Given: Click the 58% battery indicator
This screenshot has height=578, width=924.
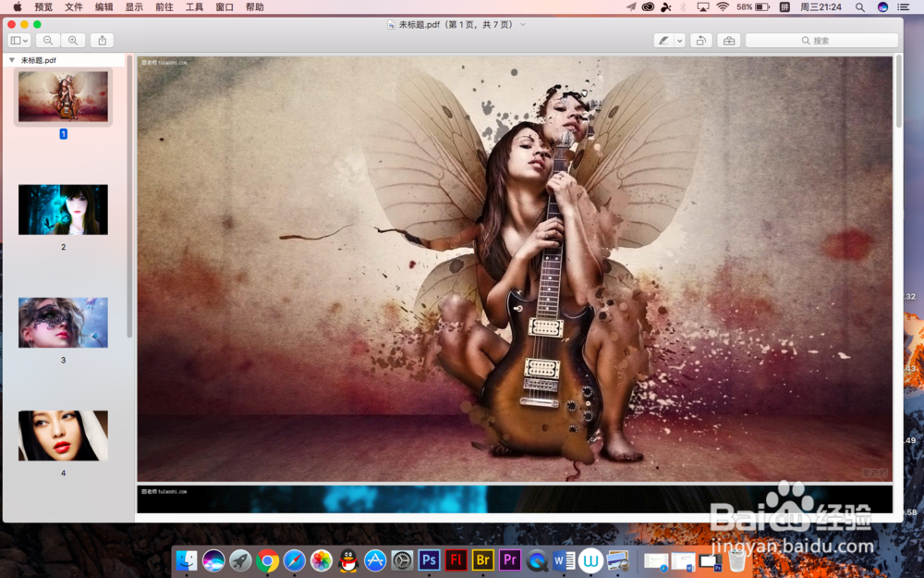Looking at the screenshot, I should [753, 7].
